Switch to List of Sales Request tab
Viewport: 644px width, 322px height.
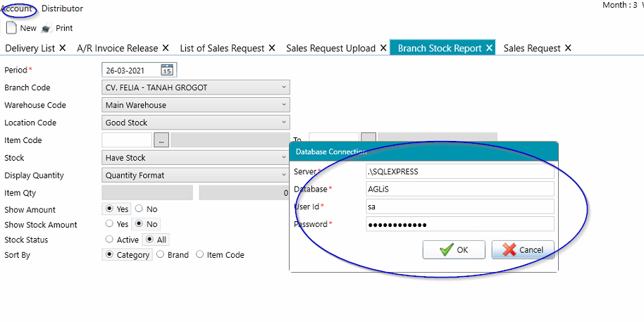tap(221, 48)
